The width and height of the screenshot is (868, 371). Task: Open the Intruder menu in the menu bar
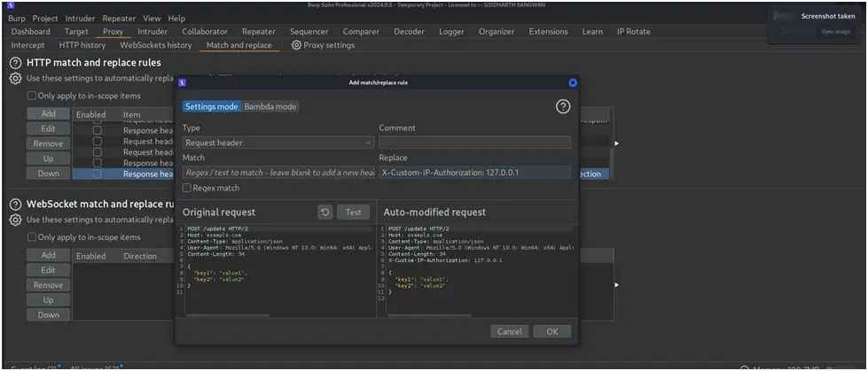[x=81, y=19]
